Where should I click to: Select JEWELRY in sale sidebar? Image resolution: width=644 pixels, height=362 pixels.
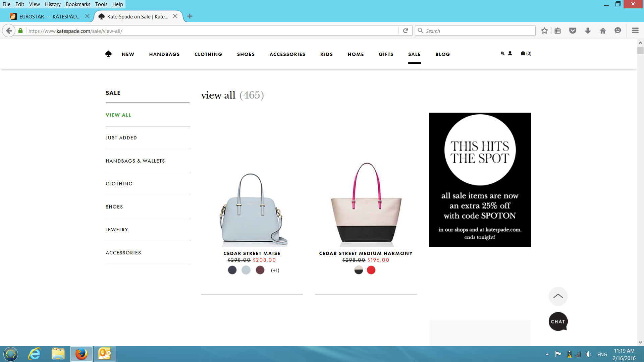117,230
